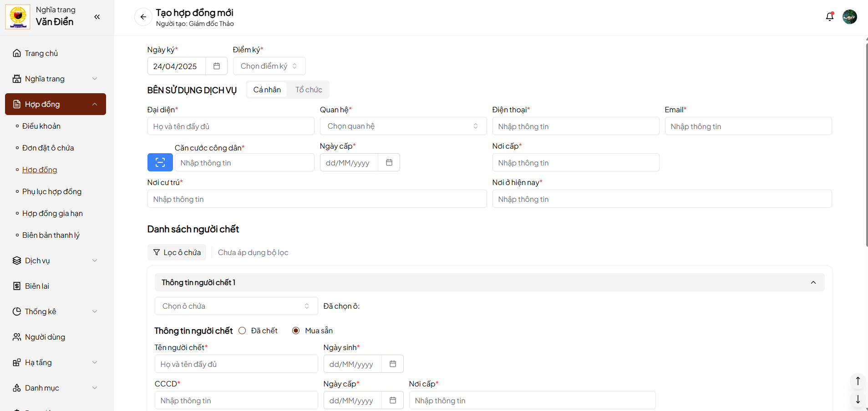
Task: Open the Chọn ô chứa dropdown
Action: pyautogui.click(x=236, y=306)
